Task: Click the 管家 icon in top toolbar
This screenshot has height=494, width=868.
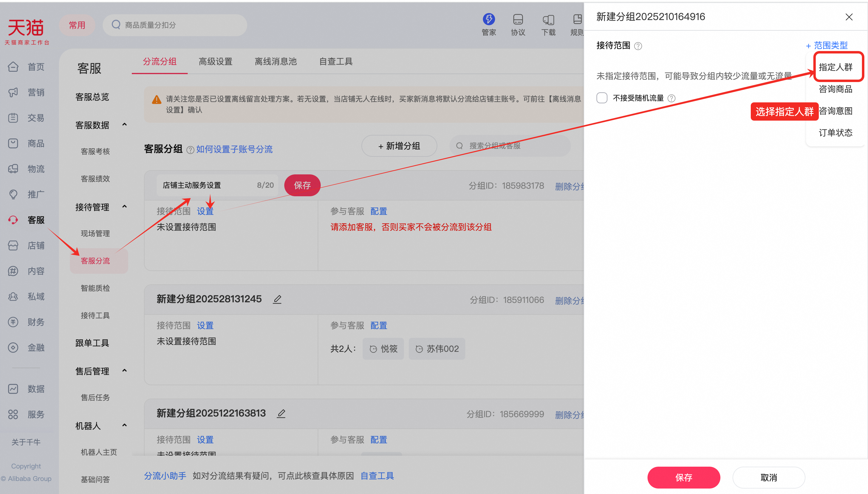Action: [x=489, y=19]
